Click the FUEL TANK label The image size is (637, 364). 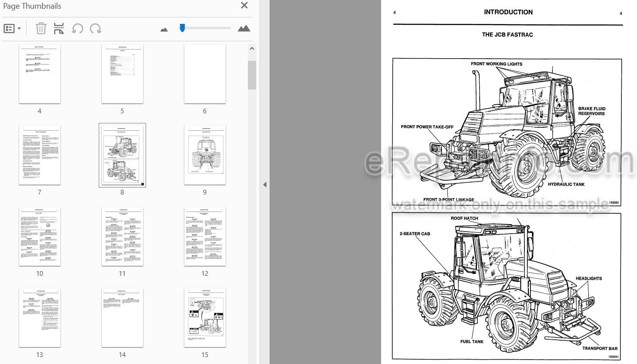pyautogui.click(x=472, y=341)
